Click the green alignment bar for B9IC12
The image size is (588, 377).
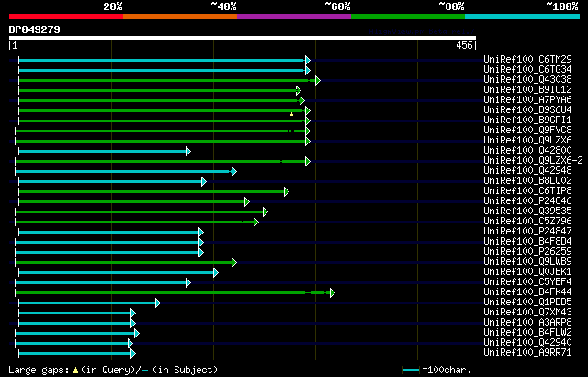click(x=157, y=90)
